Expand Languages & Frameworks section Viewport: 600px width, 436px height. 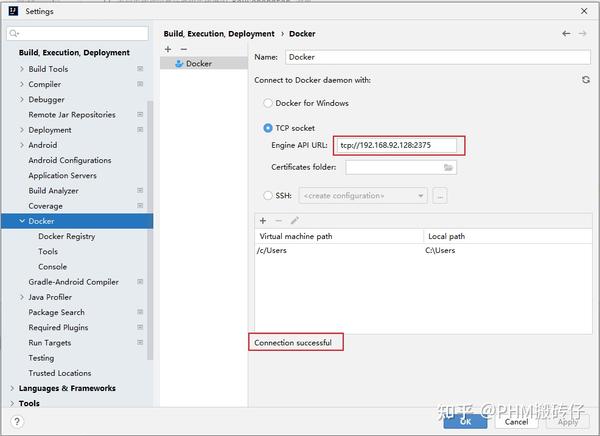pyautogui.click(x=12, y=388)
